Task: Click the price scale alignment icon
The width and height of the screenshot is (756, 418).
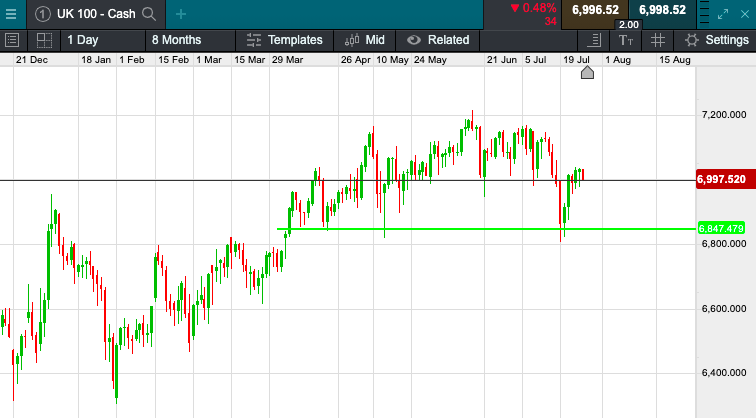Action: 594,40
